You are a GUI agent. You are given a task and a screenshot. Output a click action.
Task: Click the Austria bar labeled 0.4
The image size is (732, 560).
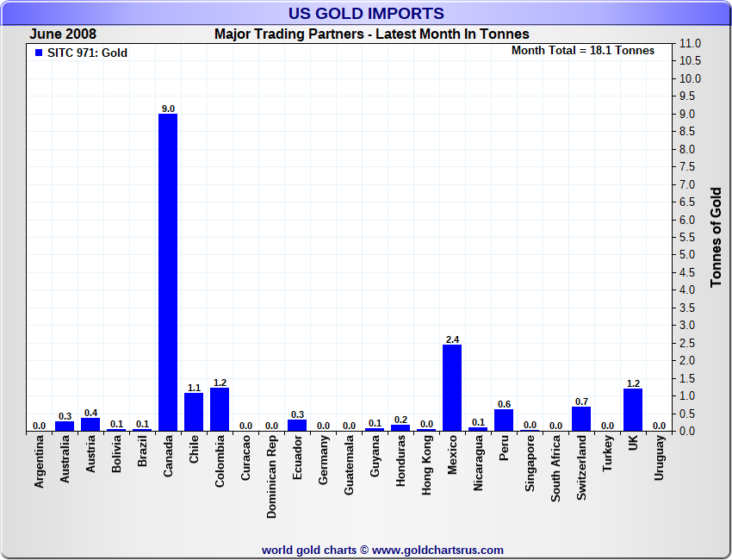(90, 424)
